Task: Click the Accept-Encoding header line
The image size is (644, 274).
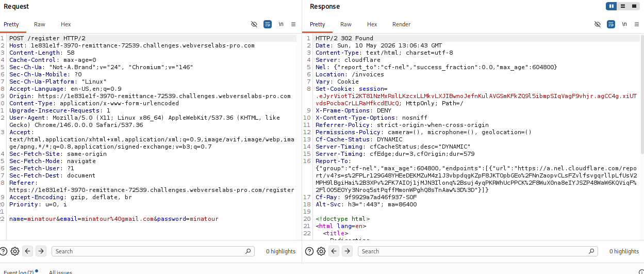Action: coord(71,197)
